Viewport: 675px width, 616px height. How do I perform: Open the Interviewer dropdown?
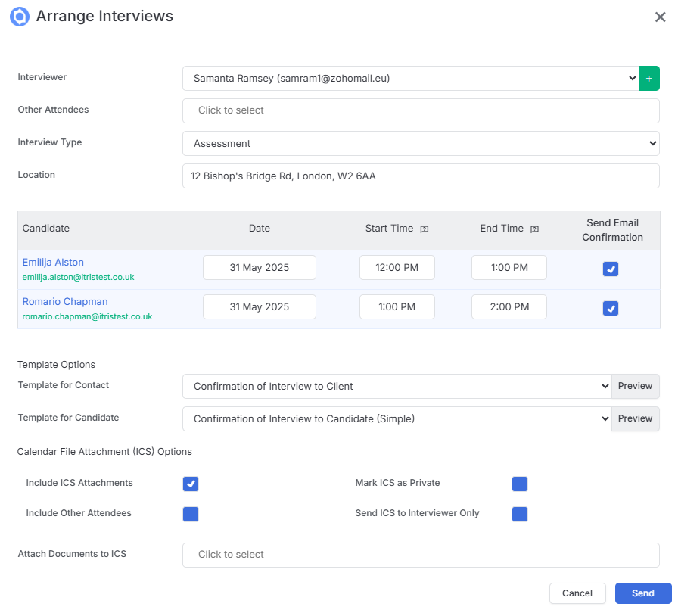click(x=410, y=79)
